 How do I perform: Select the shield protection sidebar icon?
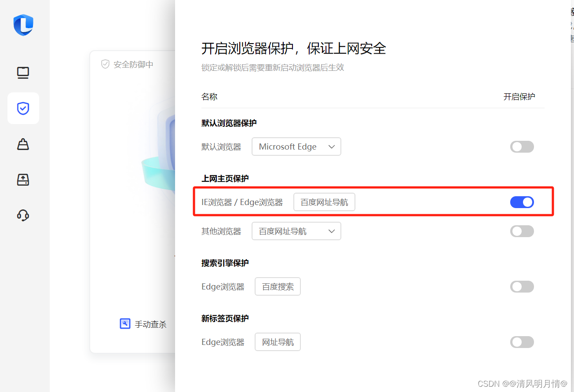(23, 108)
